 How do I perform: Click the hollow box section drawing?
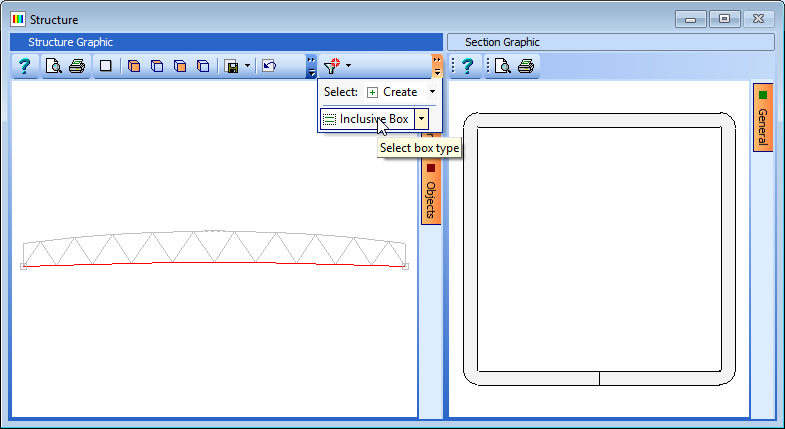pos(599,249)
